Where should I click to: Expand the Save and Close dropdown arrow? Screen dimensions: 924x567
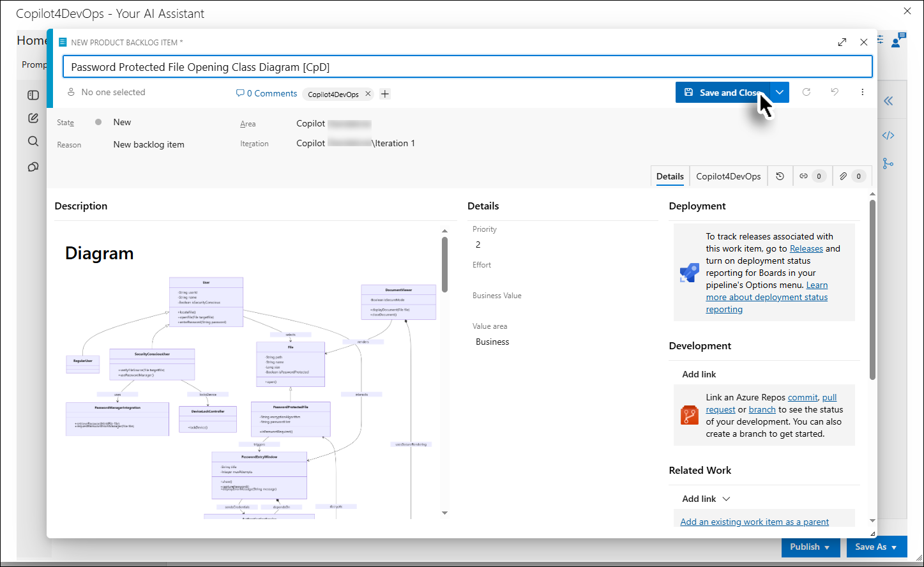(780, 92)
